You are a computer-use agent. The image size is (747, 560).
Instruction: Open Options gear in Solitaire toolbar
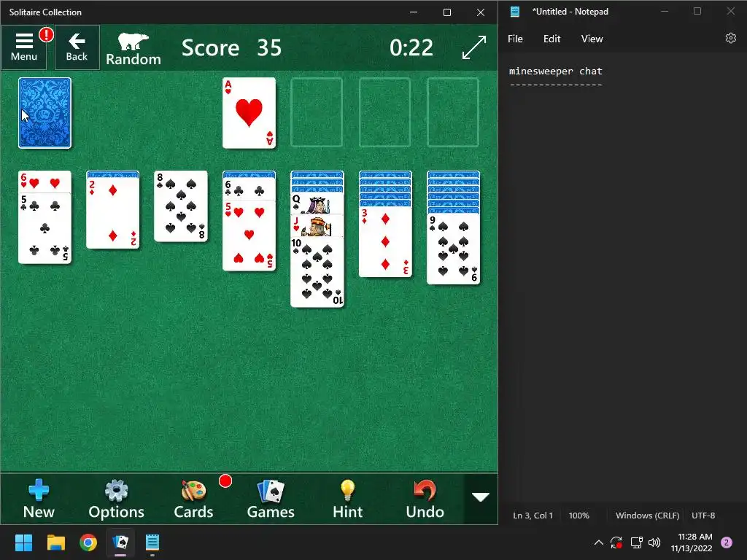coord(116,499)
